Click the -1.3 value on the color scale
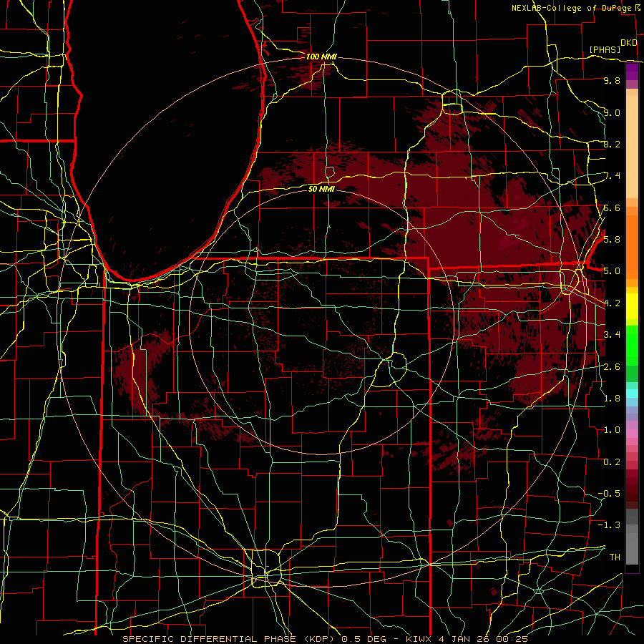 609,525
